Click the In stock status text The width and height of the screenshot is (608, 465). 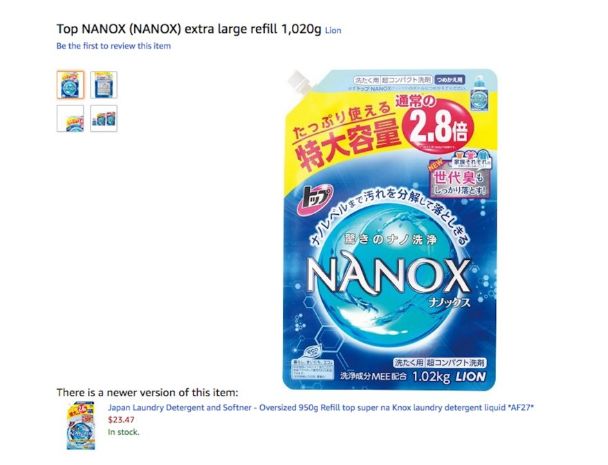tap(123, 432)
